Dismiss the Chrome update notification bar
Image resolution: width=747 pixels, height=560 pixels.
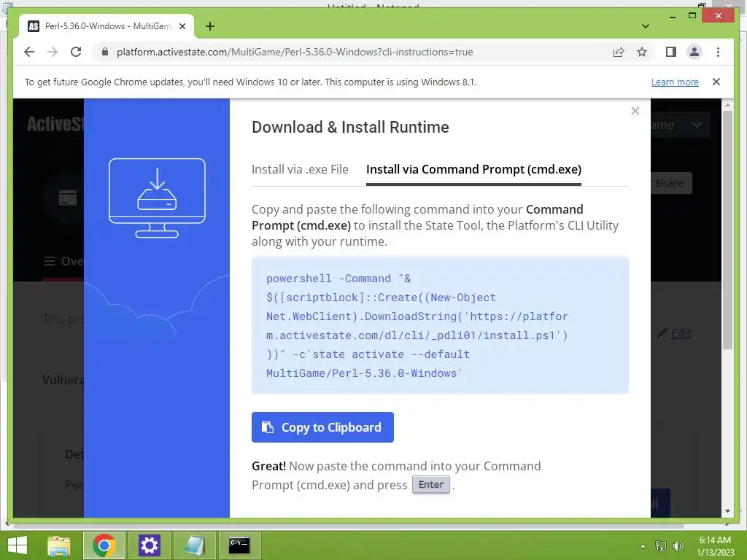click(716, 82)
